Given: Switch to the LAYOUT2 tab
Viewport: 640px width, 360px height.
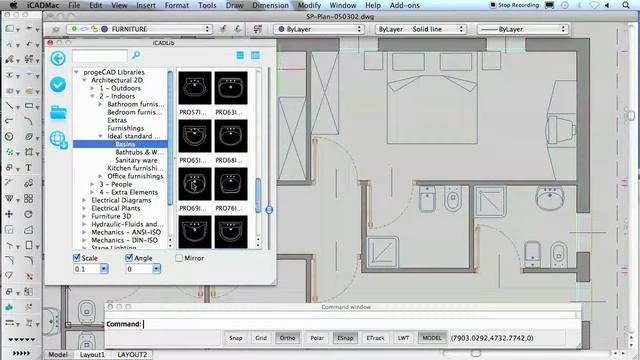Looking at the screenshot, I should coord(132,354).
